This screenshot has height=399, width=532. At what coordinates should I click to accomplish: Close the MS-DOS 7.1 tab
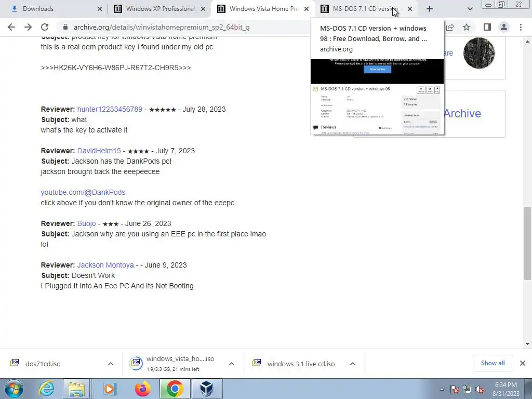click(410, 9)
